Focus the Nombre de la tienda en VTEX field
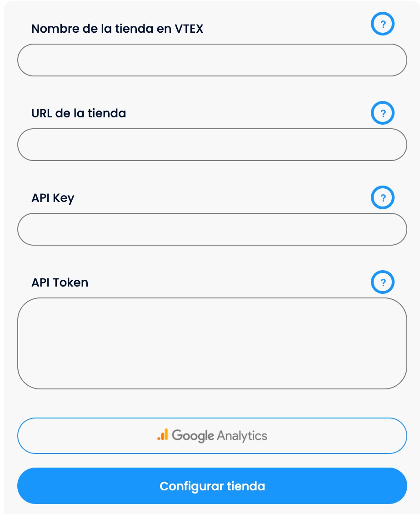The width and height of the screenshot is (420, 514). [x=212, y=60]
